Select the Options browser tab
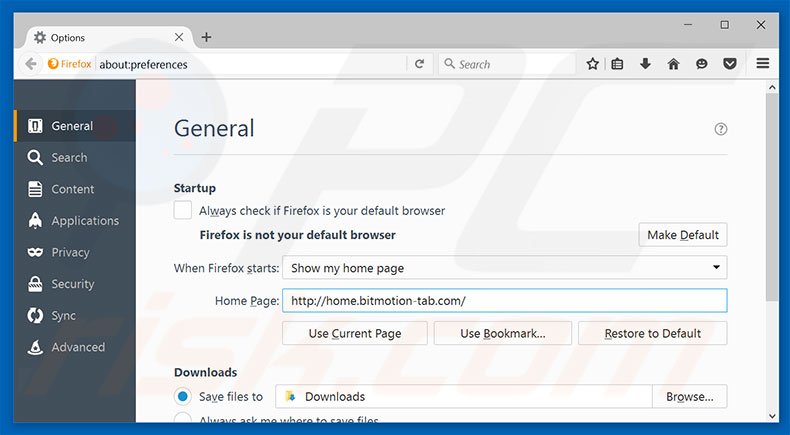The height and width of the screenshot is (435, 790). (108, 37)
